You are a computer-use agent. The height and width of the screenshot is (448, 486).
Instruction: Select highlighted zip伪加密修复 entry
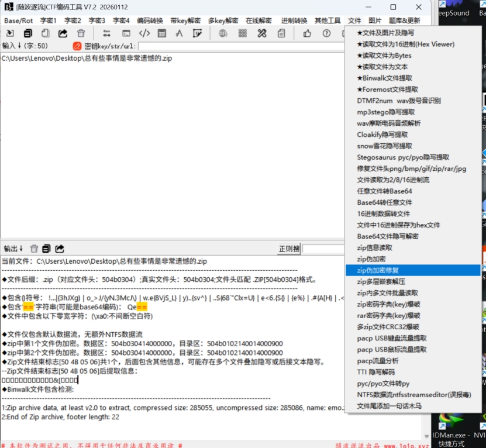click(x=413, y=270)
